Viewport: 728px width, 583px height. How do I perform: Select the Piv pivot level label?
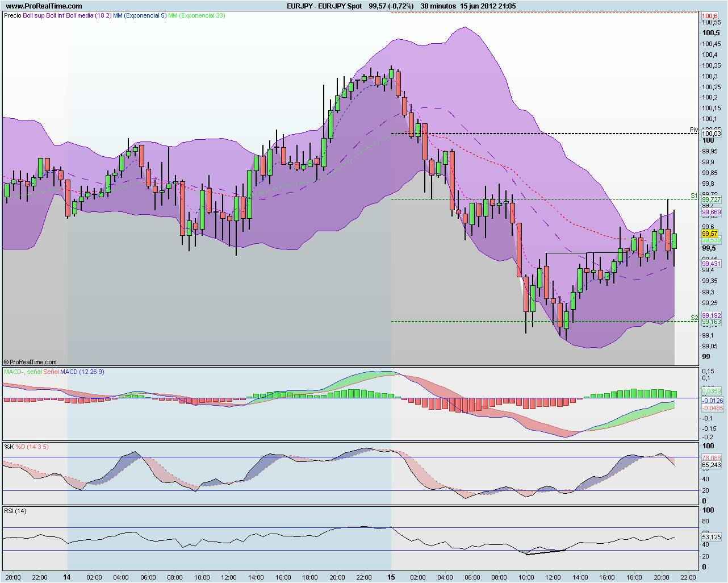pos(693,129)
